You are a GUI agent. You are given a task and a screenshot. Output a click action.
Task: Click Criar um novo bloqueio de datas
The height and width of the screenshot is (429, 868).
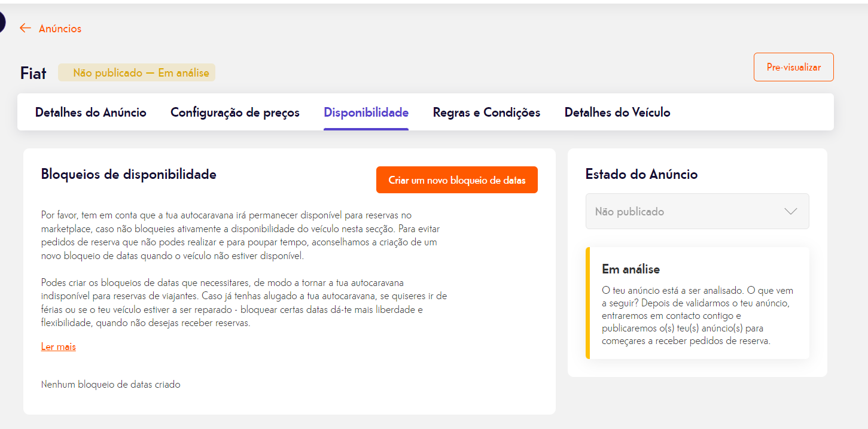pos(457,180)
